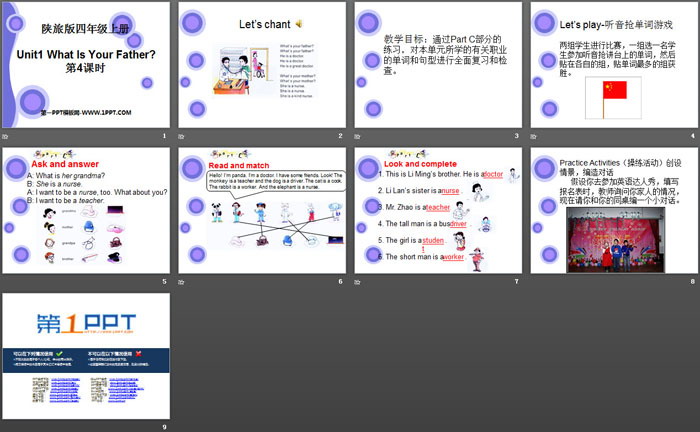Click the transition star icon under slide 7
700x432 pixels.
[357, 282]
